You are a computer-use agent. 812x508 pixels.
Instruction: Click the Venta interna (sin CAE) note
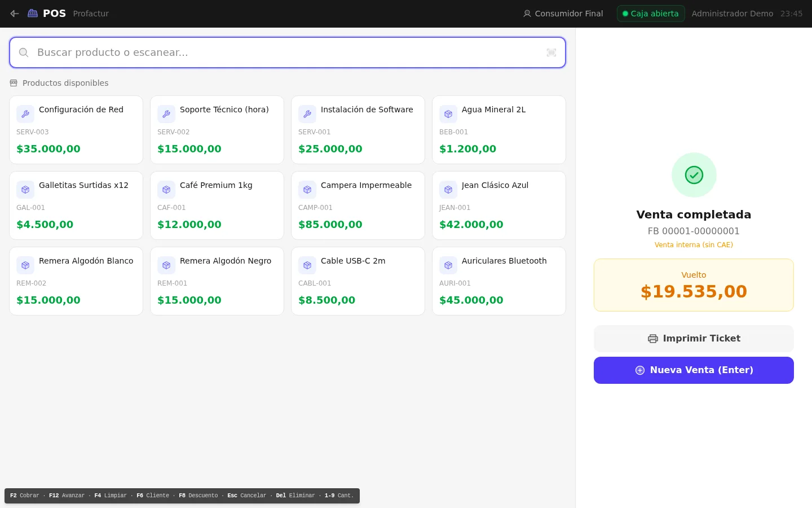click(694, 245)
